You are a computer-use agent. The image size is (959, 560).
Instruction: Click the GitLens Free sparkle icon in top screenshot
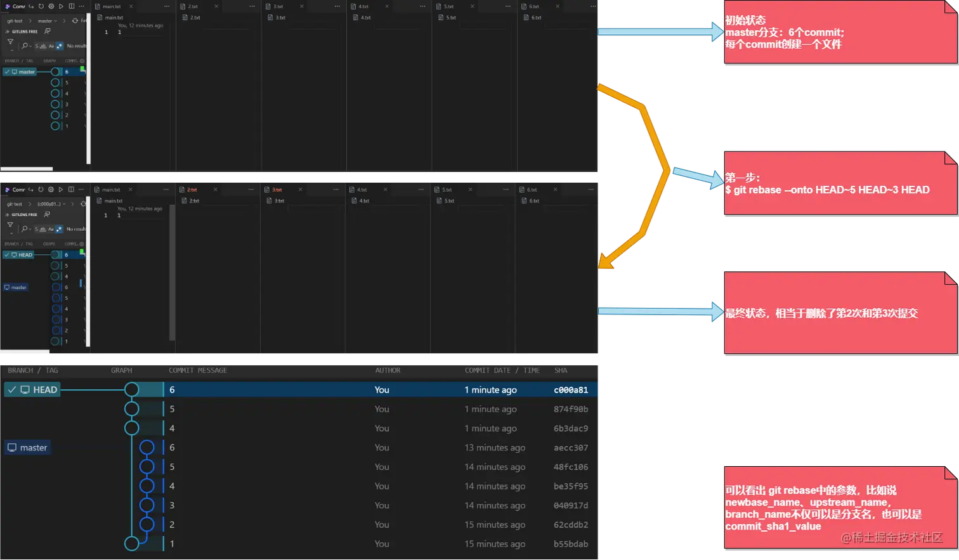coord(8,31)
